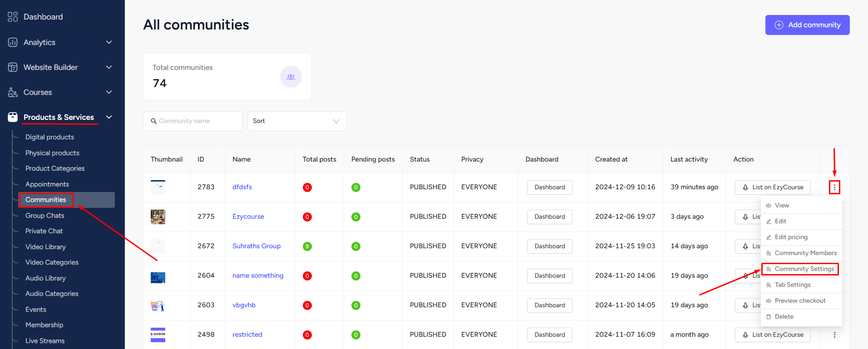Open Membership in sidebar
The width and height of the screenshot is (868, 349).
[44, 325]
